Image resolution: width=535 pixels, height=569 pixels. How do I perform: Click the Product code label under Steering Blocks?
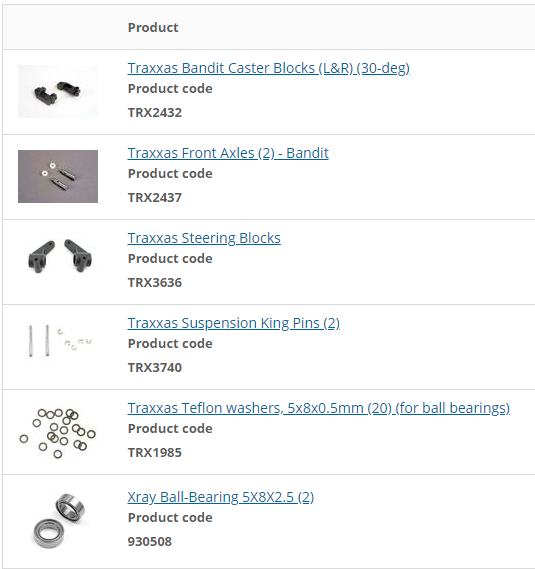pyautogui.click(x=170, y=258)
